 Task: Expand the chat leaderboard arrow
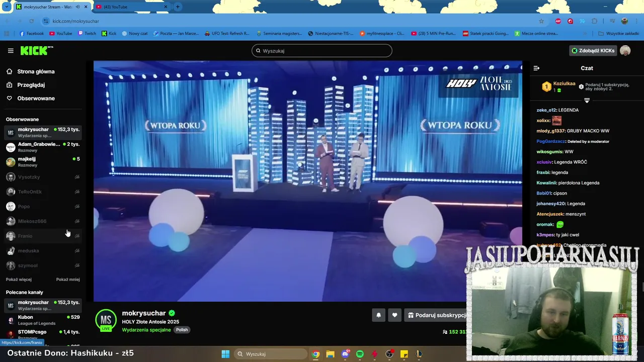(587, 101)
